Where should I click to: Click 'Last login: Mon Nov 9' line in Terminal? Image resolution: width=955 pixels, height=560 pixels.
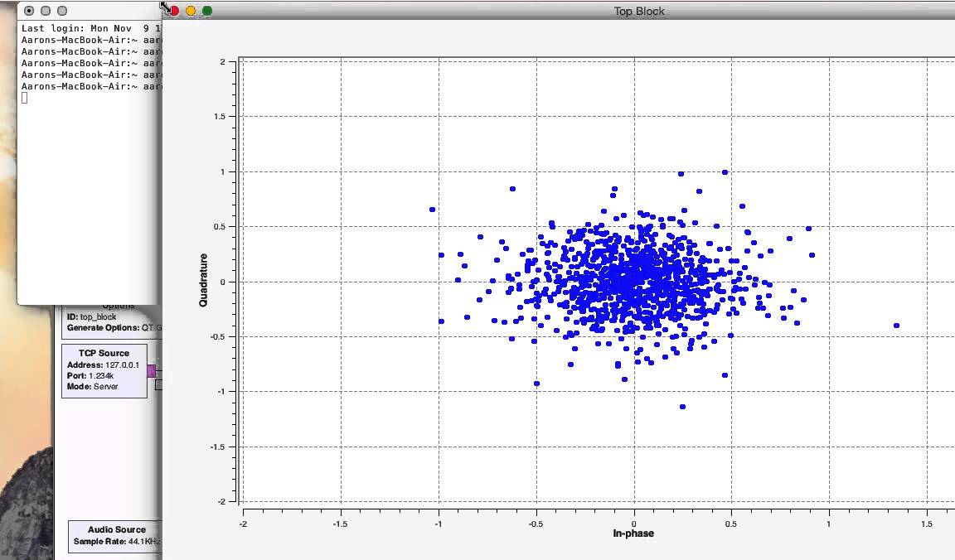pos(90,28)
